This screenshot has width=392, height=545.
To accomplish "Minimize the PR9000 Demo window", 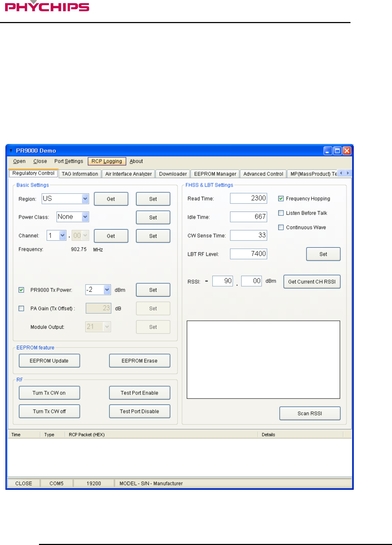I will pyautogui.click(x=328, y=151).
